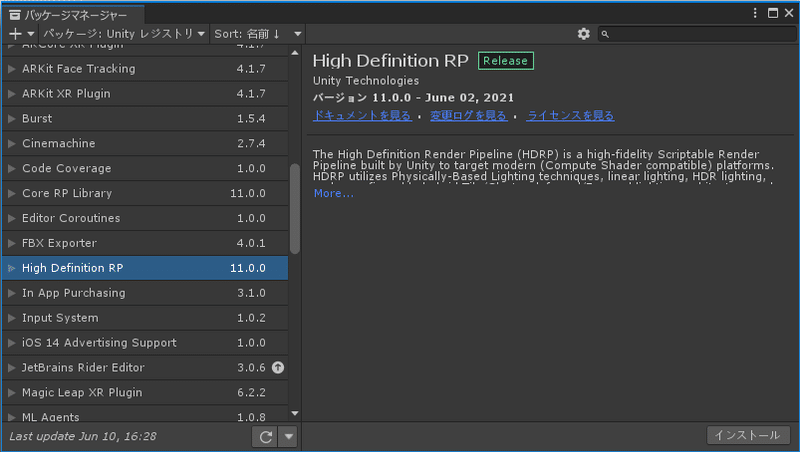Click the refresh package list icon
The width and height of the screenshot is (800, 452).
tap(265, 437)
